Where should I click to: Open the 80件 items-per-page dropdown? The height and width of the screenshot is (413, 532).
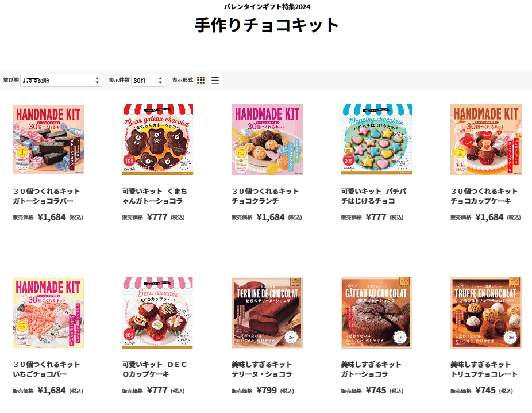click(148, 80)
